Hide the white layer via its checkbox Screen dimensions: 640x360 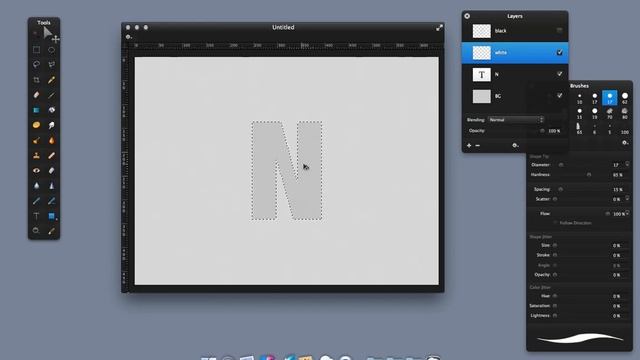pos(559,53)
